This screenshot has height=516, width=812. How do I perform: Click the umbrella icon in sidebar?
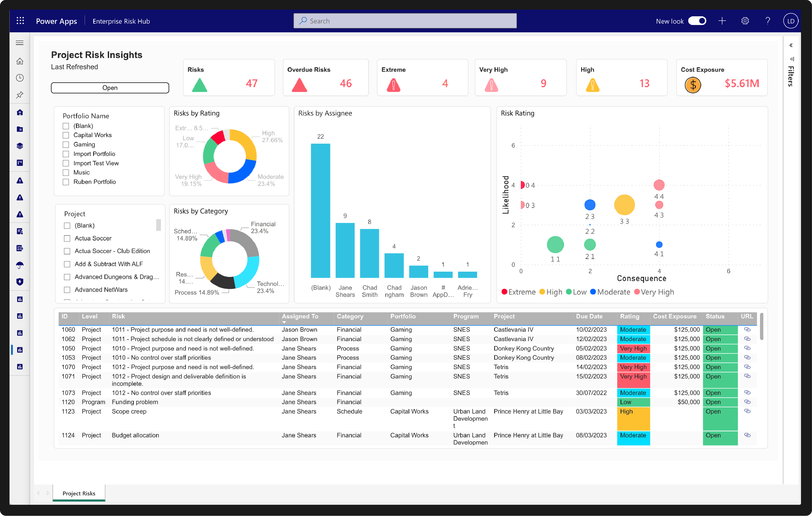20,265
